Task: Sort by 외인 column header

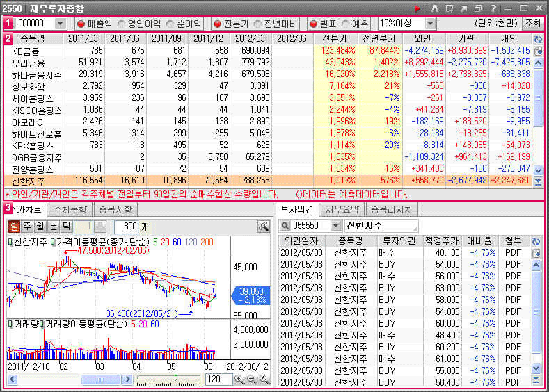Action: [424, 38]
